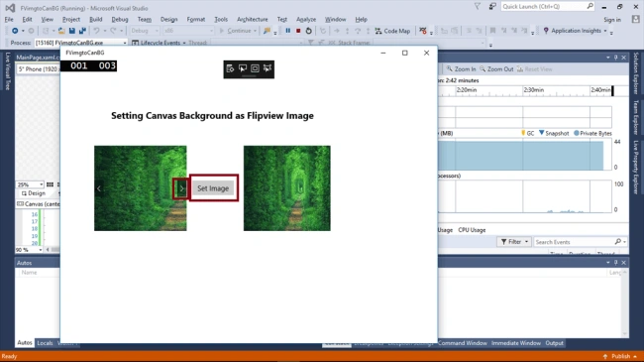Toggle display layout adorners icon
Viewport: 644px width, 362px height.
255,68
